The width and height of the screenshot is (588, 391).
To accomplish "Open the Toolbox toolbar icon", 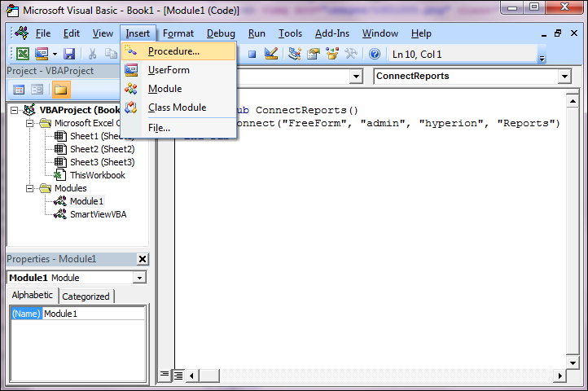I will [x=351, y=54].
